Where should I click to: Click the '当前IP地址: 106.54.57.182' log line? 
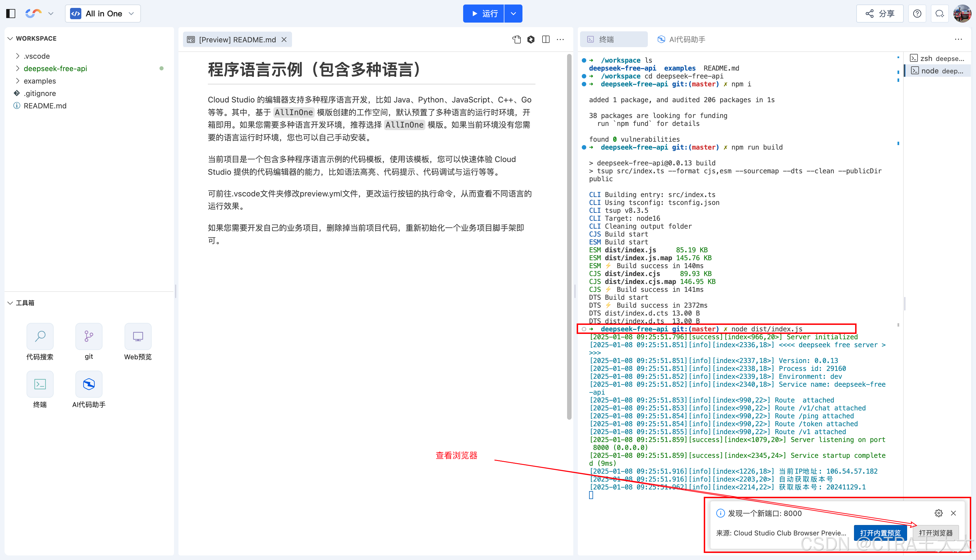[733, 471]
